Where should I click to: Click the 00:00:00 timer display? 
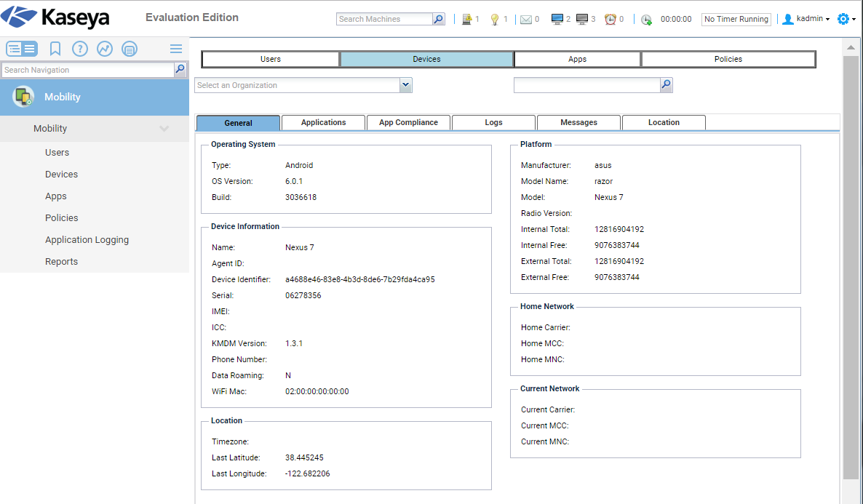676,19
